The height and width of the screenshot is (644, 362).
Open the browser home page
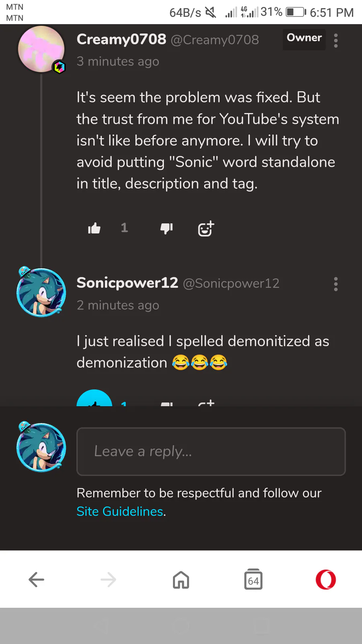181,580
